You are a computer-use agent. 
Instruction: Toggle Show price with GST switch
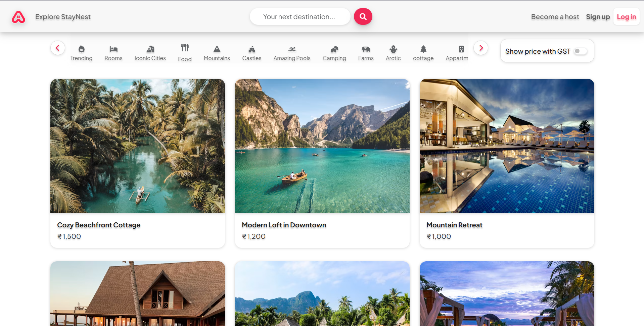coord(581,51)
